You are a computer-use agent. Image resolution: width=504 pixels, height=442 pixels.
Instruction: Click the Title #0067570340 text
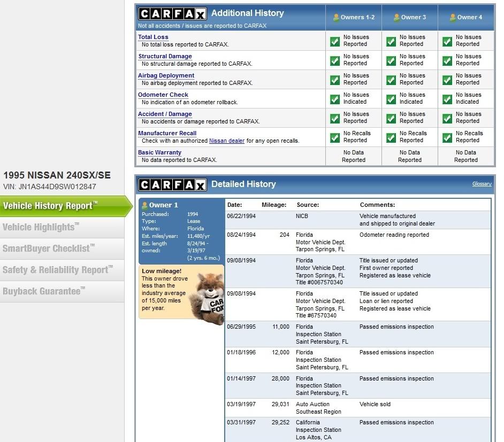tap(319, 283)
